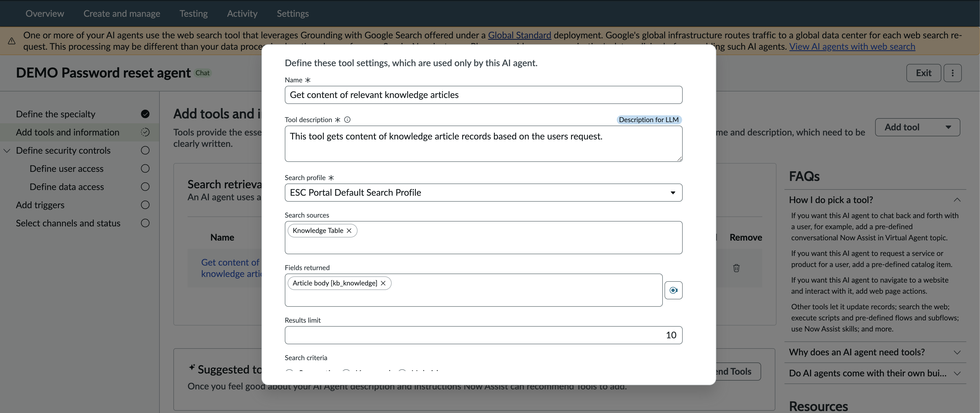Go to Select channels and status step
Screen dimensions: 980x413
[68, 223]
